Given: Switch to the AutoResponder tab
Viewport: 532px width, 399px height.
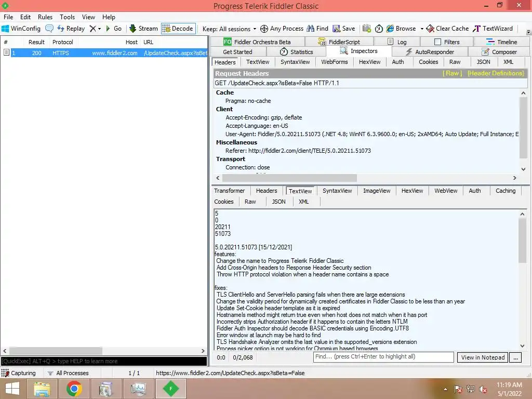Looking at the screenshot, I should click(x=430, y=51).
